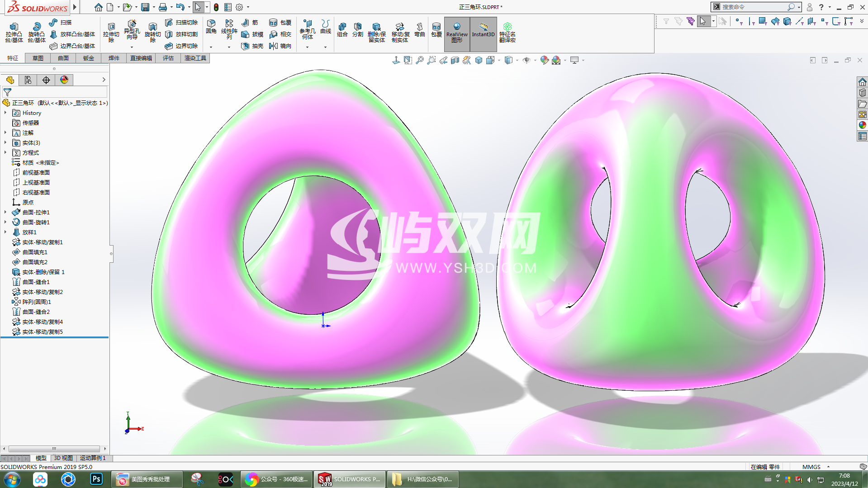
Task: Open Photoshop from the Windows taskbar
Action: click(x=96, y=479)
